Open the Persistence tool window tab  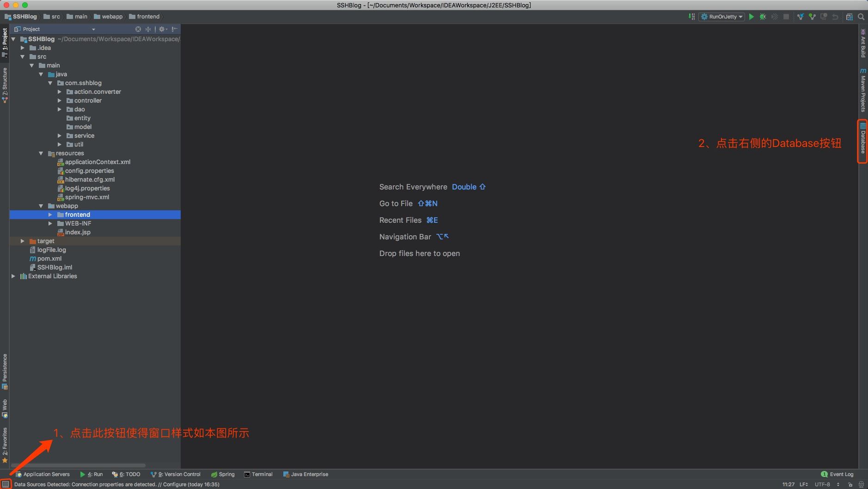point(5,372)
